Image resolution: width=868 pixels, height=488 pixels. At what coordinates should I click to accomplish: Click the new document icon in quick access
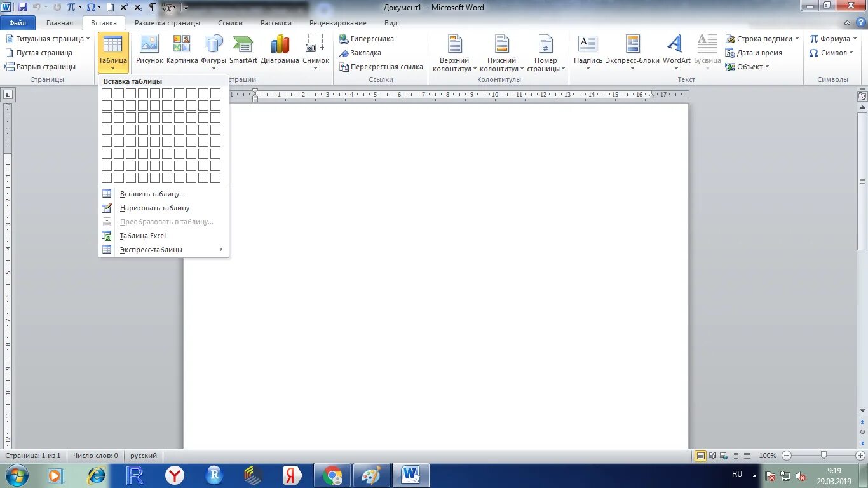[110, 8]
